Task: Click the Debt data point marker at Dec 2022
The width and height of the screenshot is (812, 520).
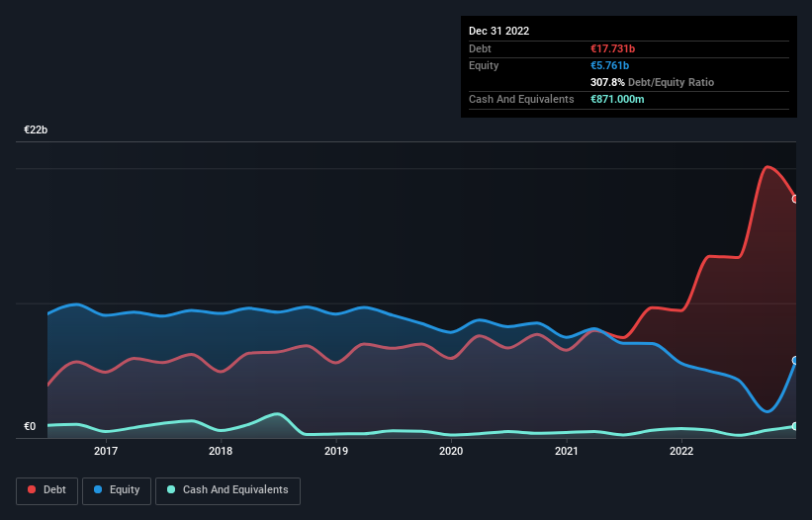Action: [x=795, y=200]
